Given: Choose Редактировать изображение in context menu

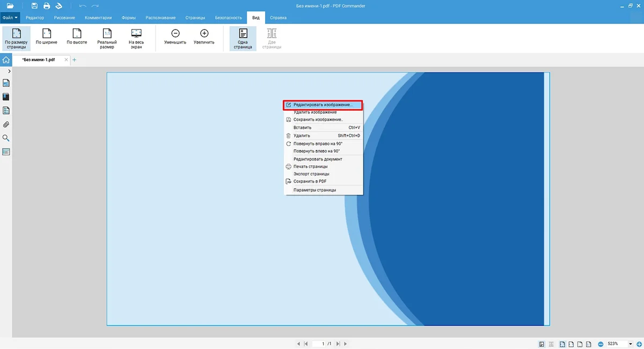Looking at the screenshot, I should click(323, 105).
